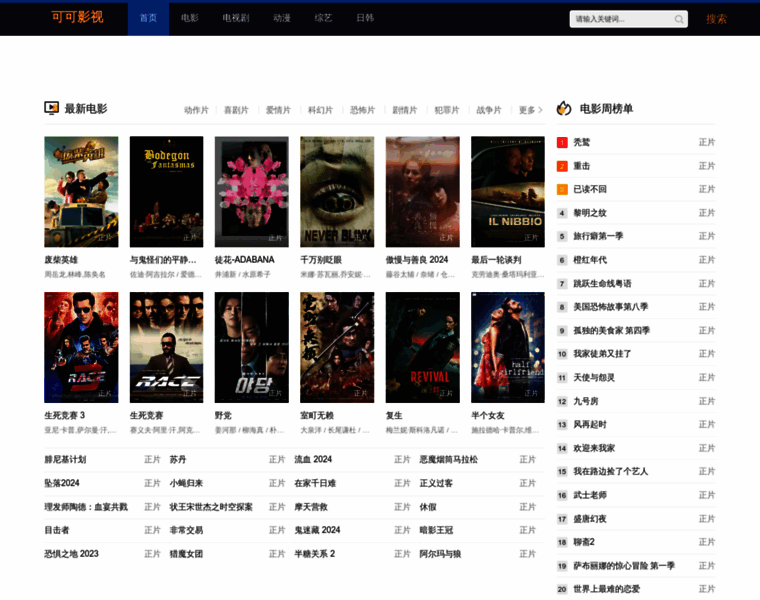Open 坠落2024 in the list

coord(62,483)
